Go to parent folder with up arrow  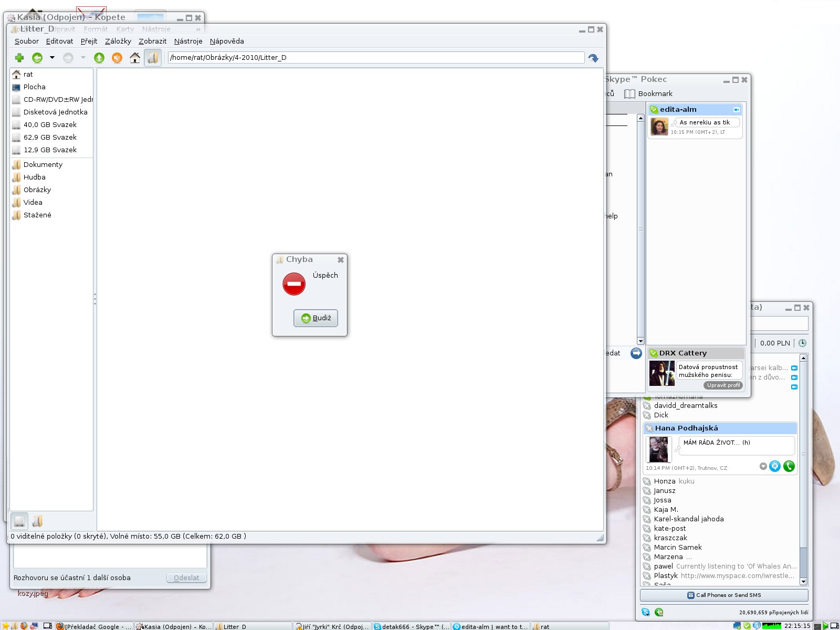99,58
